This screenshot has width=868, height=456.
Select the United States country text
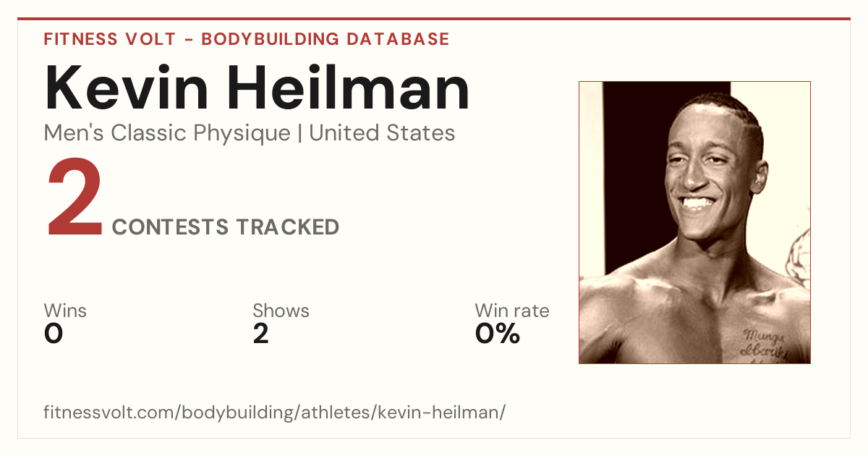382,133
